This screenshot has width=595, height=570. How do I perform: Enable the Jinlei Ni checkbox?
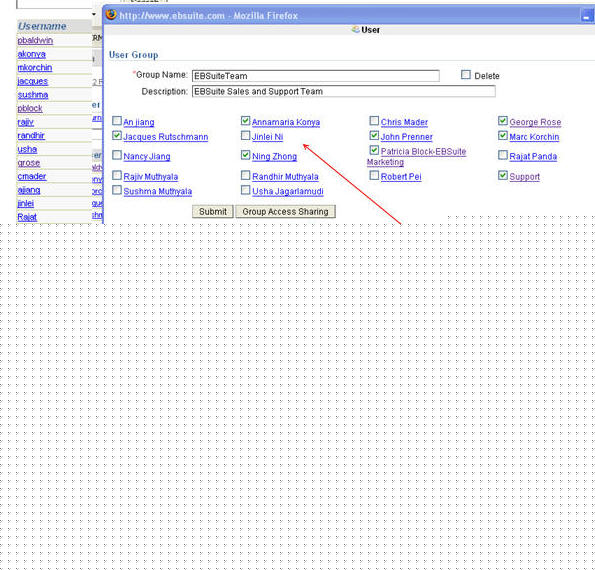[x=246, y=135]
